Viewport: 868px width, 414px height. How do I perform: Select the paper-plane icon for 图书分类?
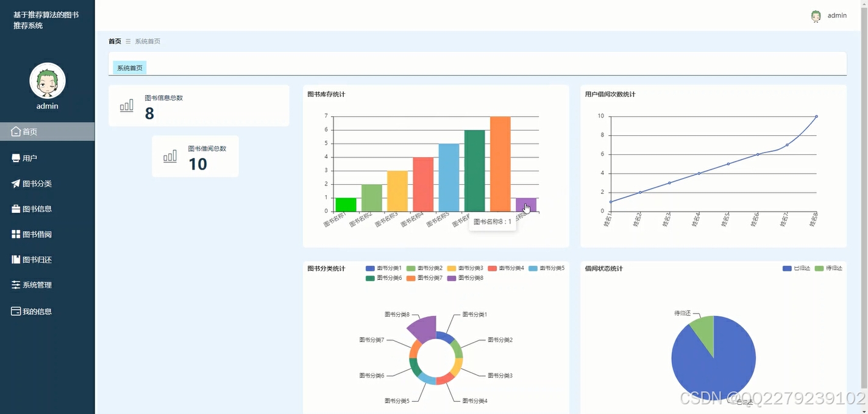click(16, 183)
